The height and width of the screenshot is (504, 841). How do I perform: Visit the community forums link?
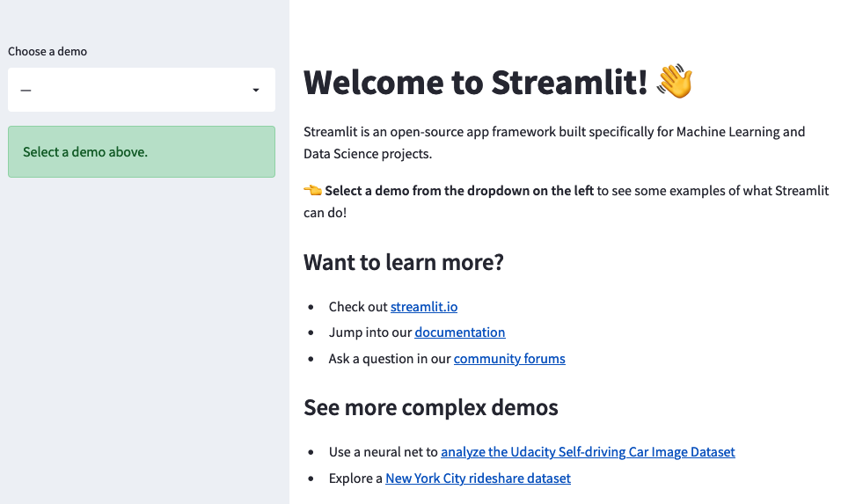pyautogui.click(x=509, y=359)
